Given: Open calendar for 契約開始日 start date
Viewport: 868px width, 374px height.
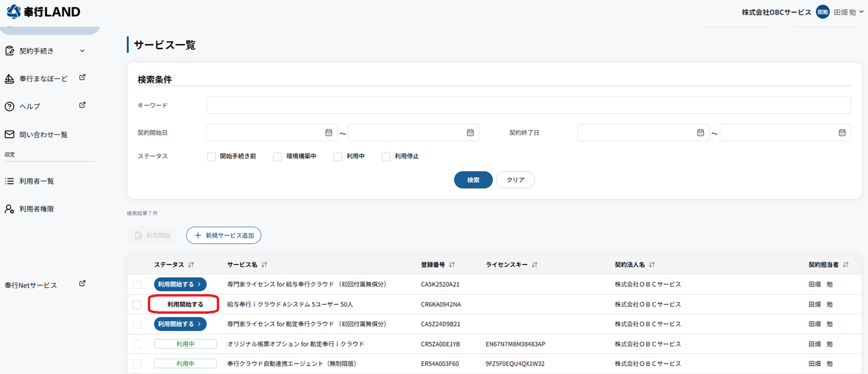Looking at the screenshot, I should coord(329,132).
